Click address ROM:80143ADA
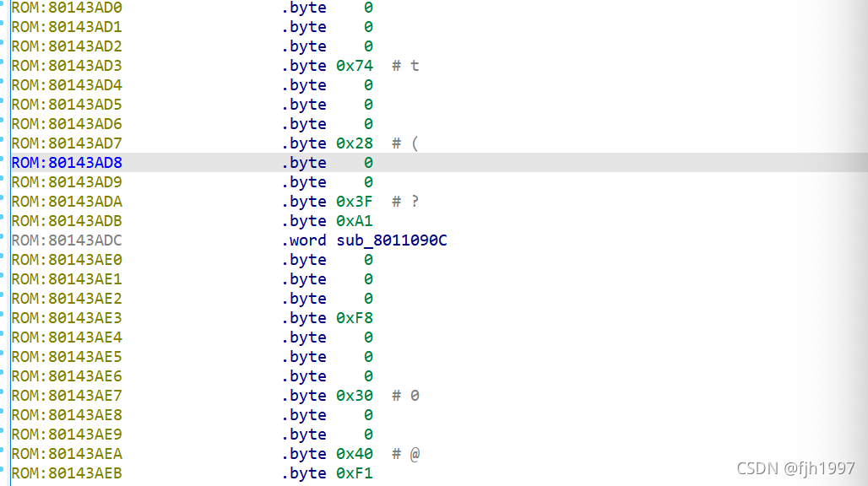Viewport: 868px width, 486px height. tap(67, 202)
